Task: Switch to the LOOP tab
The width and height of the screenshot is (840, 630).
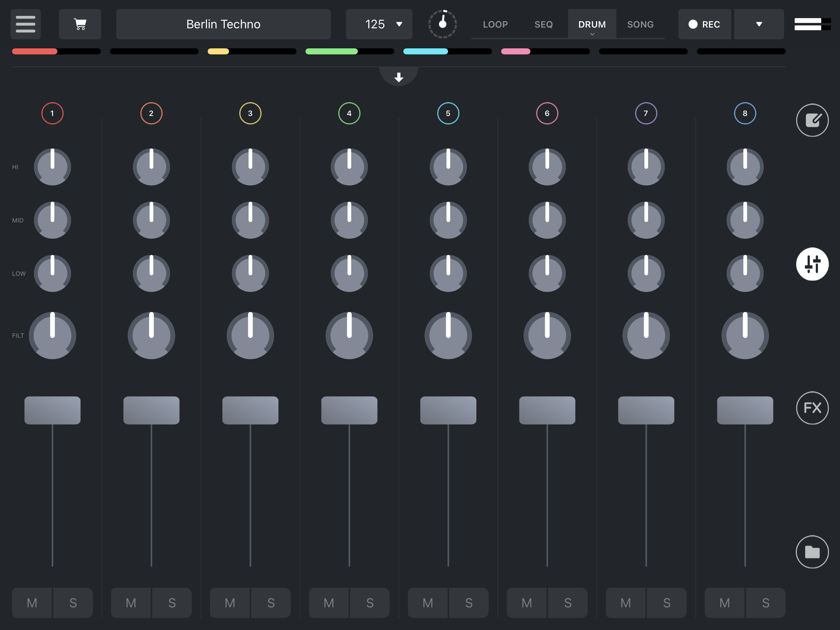Action: tap(495, 24)
